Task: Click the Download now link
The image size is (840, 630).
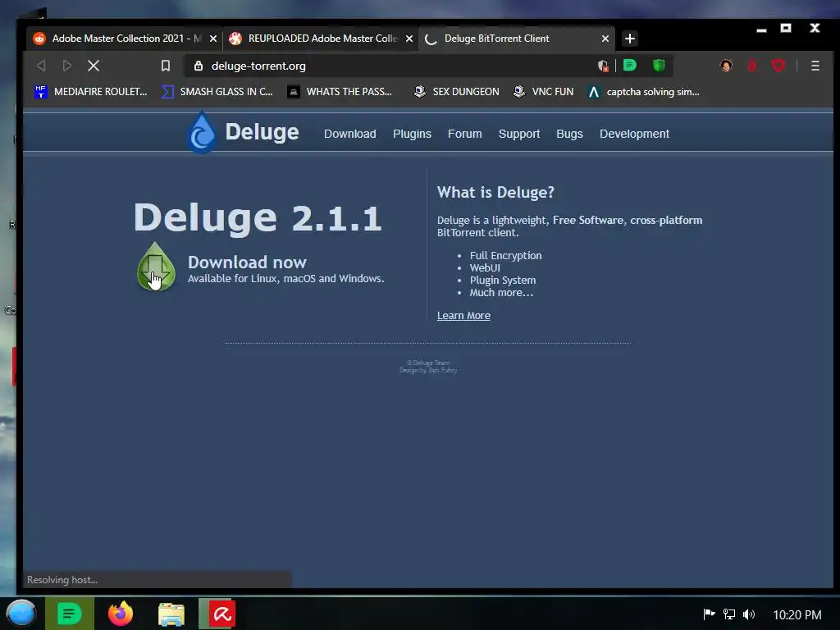Action: pyautogui.click(x=247, y=262)
